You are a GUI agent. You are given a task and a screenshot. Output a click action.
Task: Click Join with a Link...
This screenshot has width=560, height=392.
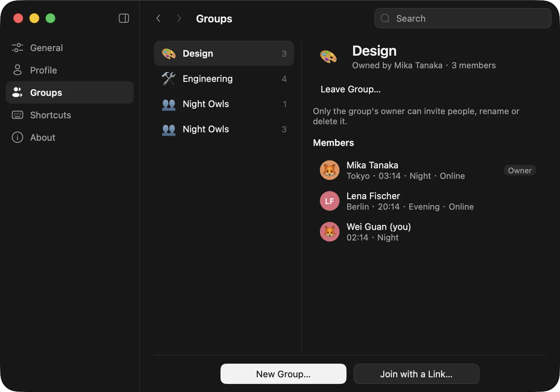coord(416,374)
